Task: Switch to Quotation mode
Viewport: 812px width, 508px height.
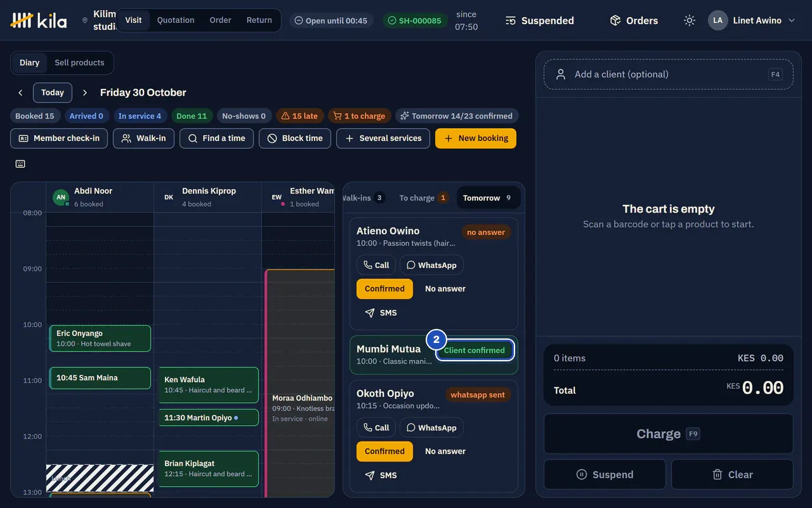Action: click(176, 20)
